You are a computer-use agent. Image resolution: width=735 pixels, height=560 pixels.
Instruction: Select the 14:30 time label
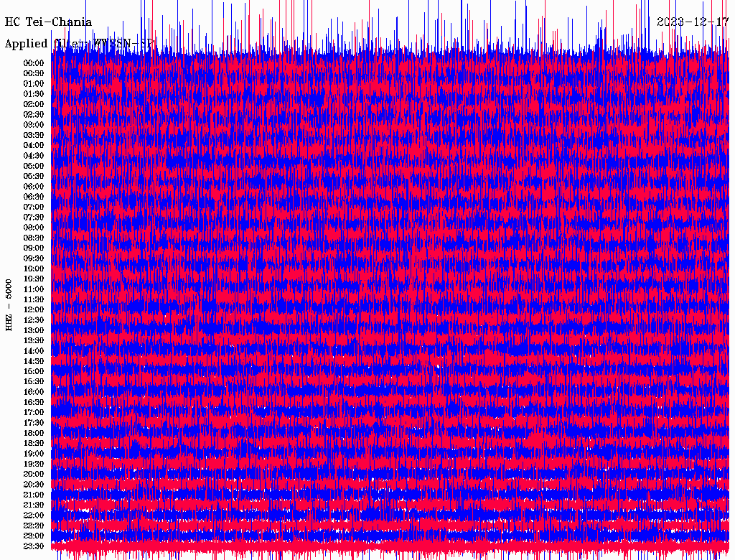click(34, 361)
